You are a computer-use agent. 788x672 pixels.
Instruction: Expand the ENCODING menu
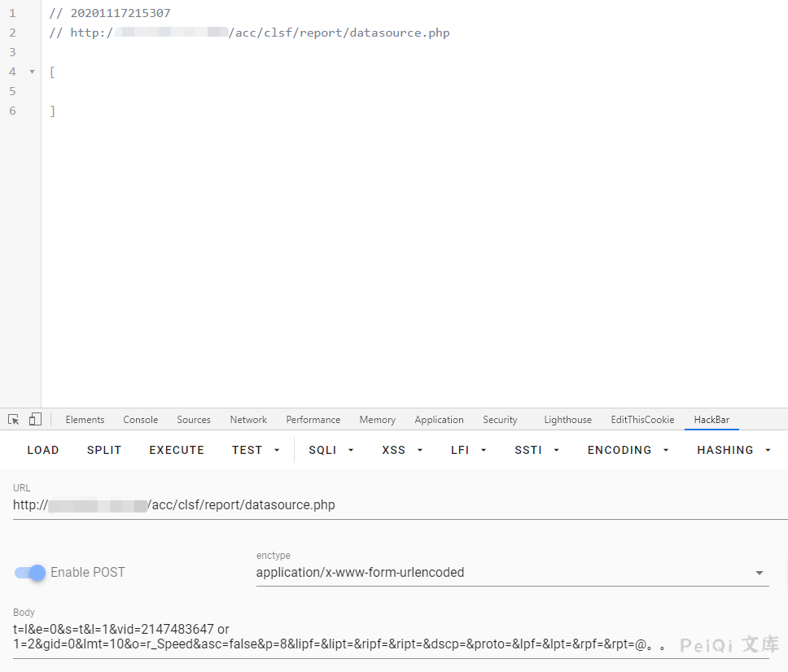pyautogui.click(x=628, y=450)
